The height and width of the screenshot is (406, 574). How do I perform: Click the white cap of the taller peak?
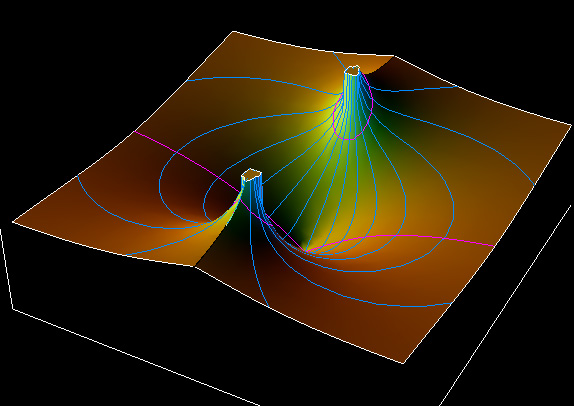[x=352, y=70]
